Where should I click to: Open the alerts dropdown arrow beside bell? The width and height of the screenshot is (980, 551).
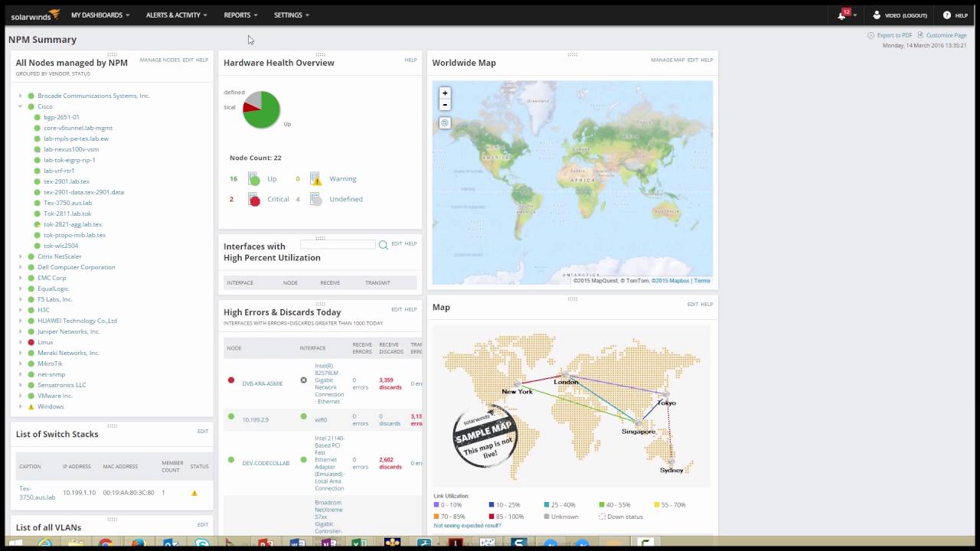click(854, 15)
